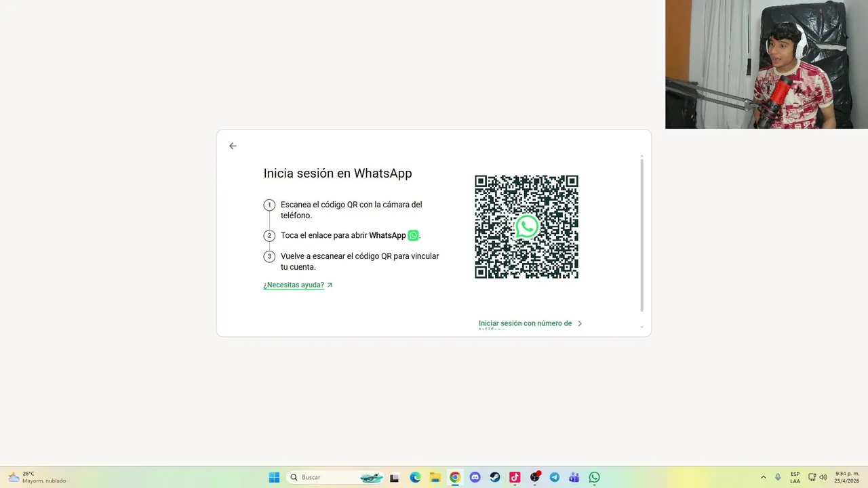Click step 3 text "Vuelve a escanear el código QR"

pyautogui.click(x=359, y=262)
